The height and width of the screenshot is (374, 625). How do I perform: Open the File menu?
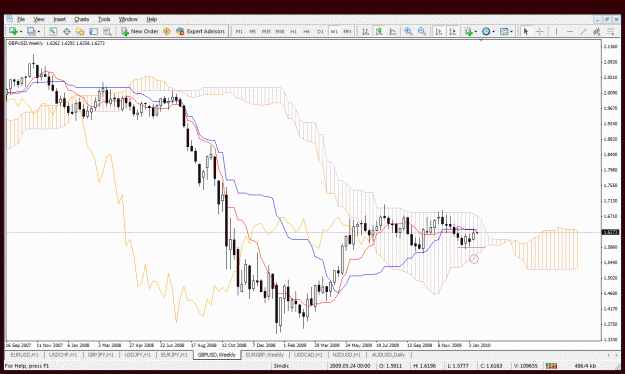pyautogui.click(x=21, y=19)
